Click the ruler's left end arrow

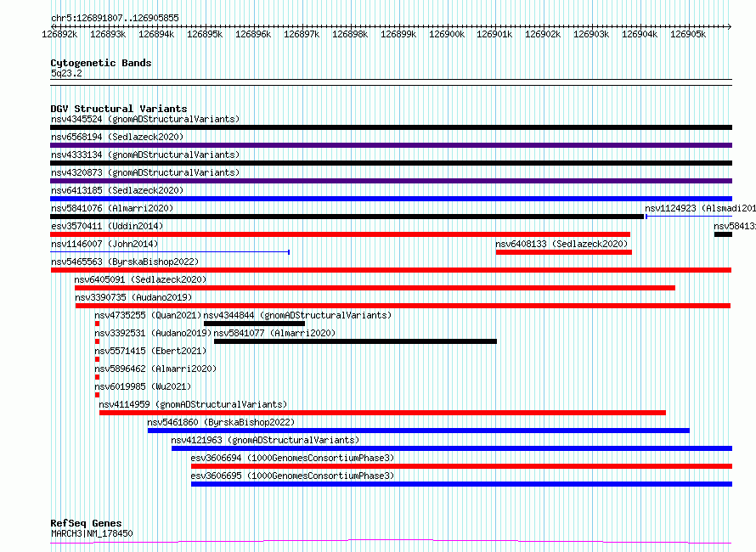click(x=53, y=26)
